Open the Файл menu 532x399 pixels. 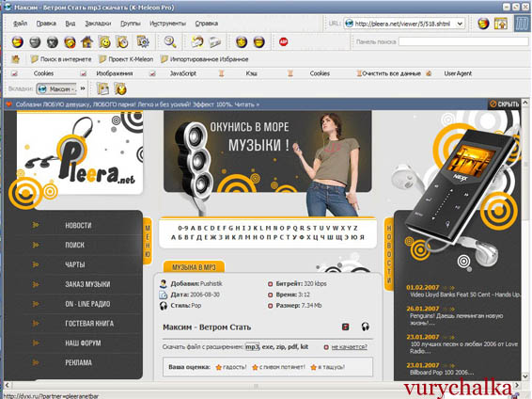click(x=21, y=24)
